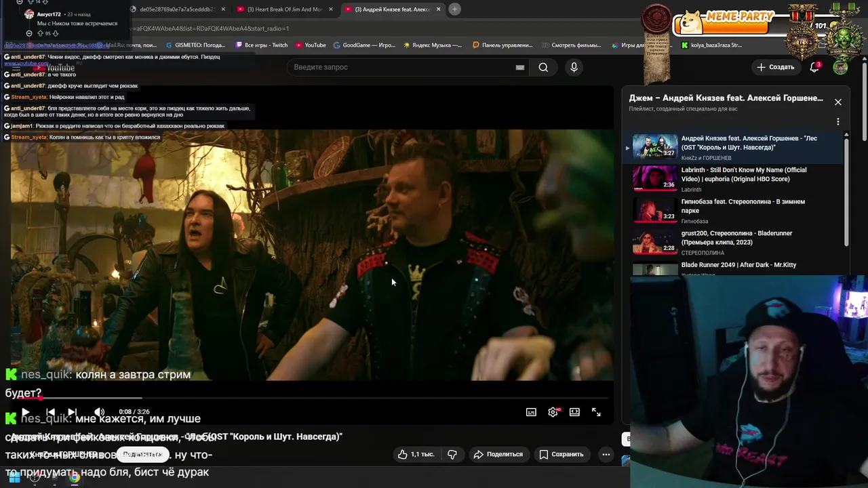Skip to the next video in playlist
The height and width of the screenshot is (488, 868).
[72, 412]
